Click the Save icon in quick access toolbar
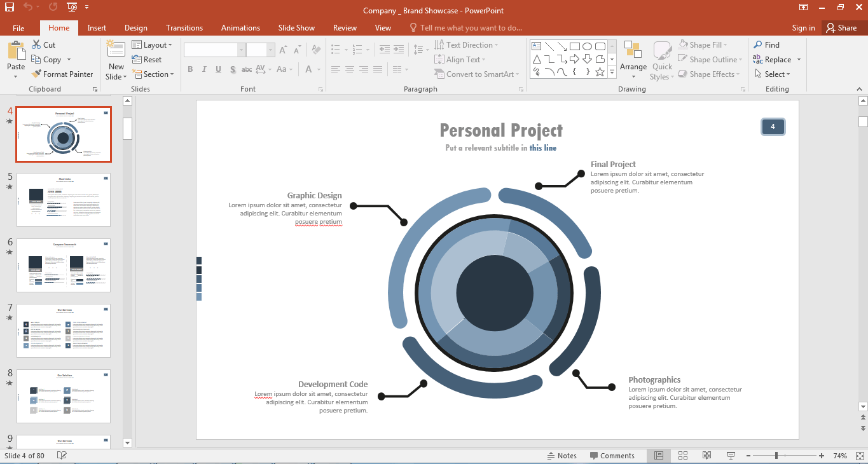Screen dimensions: 868x464 pos(10,8)
